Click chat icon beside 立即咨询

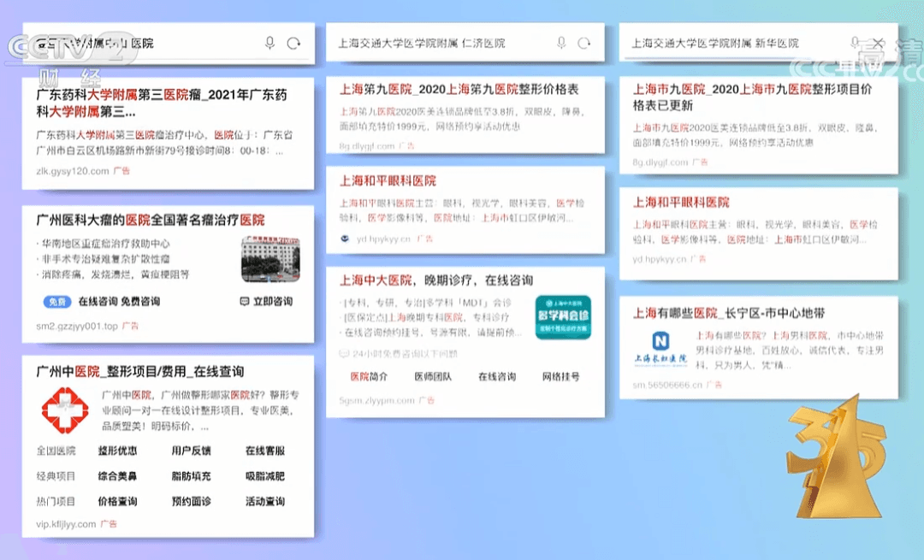(244, 302)
